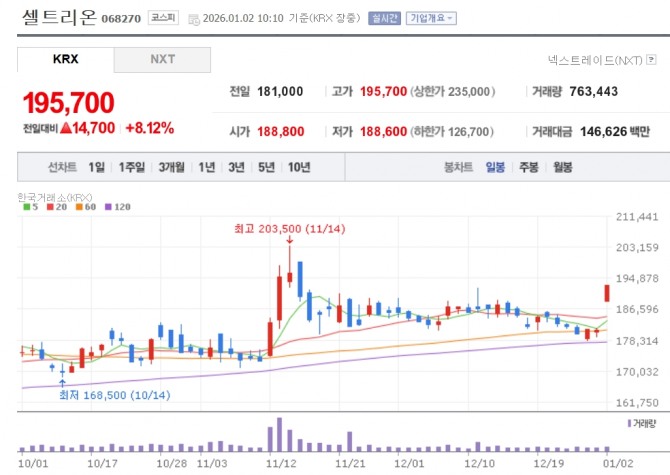Click the 코스피 market label
This screenshot has height=475, width=670.
163,18
